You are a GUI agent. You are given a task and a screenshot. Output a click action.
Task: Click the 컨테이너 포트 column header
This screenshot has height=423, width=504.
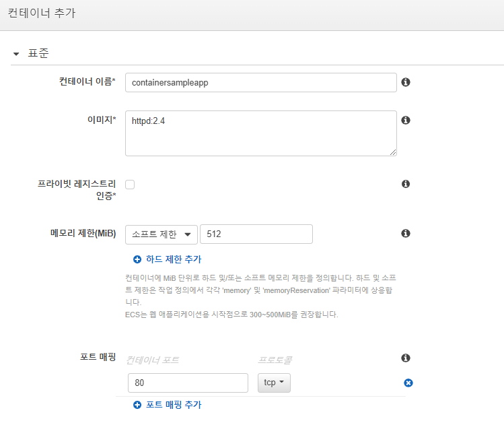[x=152, y=360]
